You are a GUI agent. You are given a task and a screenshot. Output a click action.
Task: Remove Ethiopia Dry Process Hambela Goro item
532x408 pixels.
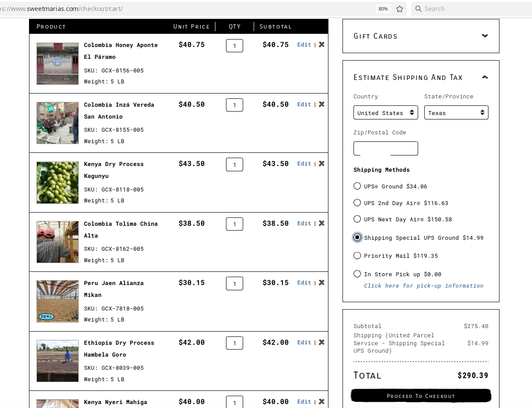pos(321,342)
